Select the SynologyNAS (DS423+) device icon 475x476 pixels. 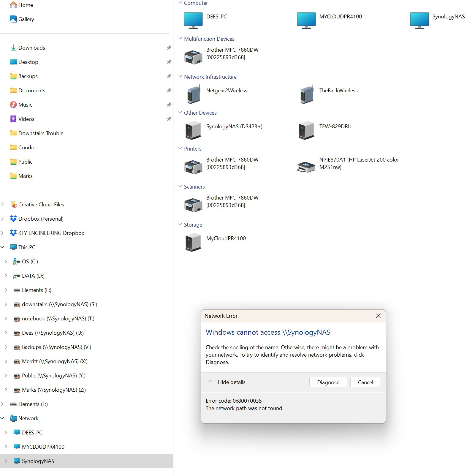click(193, 130)
